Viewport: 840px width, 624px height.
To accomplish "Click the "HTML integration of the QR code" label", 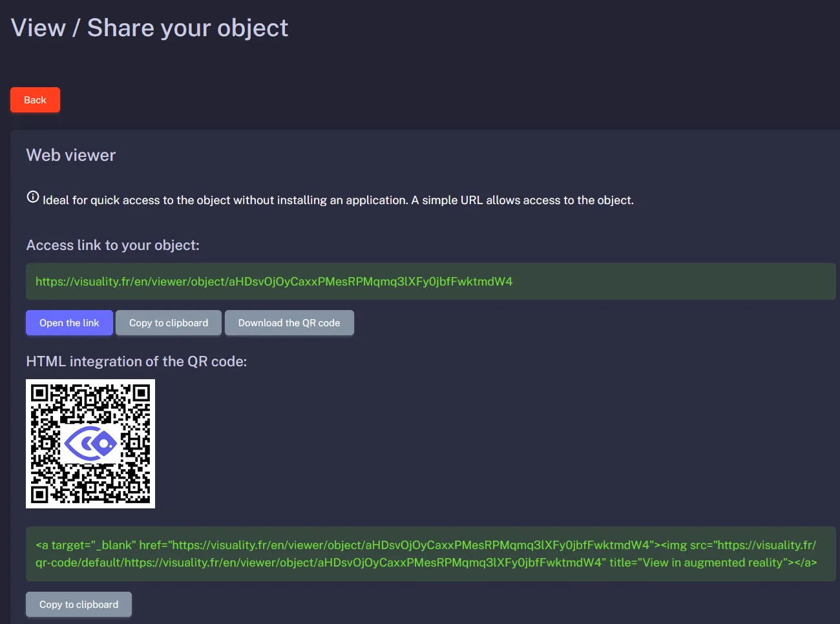I will tap(136, 361).
